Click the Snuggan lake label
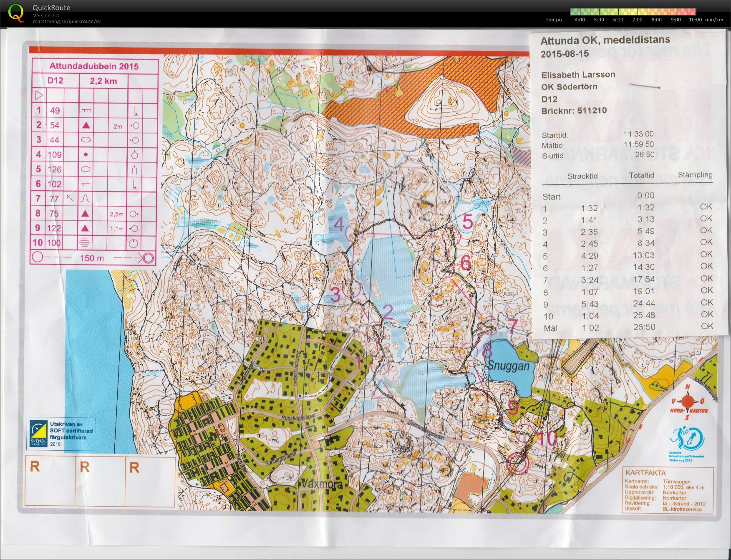Viewport: 731px width, 560px height. pos(509,366)
